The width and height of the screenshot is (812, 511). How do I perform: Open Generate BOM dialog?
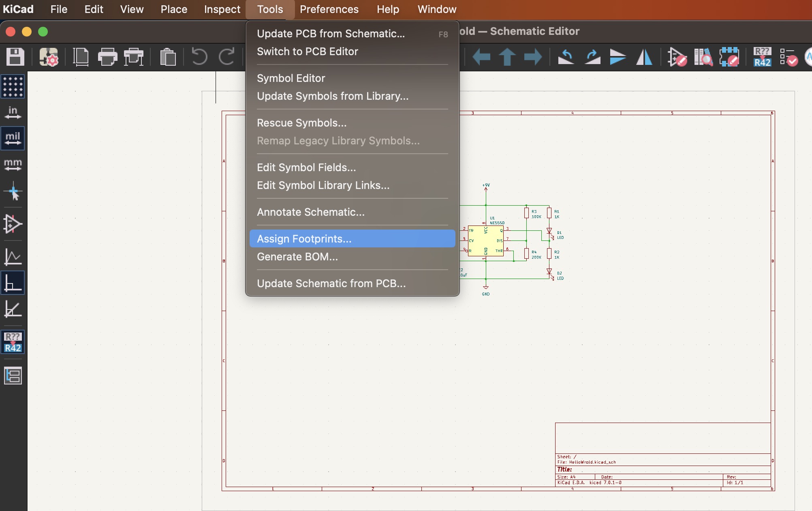tap(297, 256)
